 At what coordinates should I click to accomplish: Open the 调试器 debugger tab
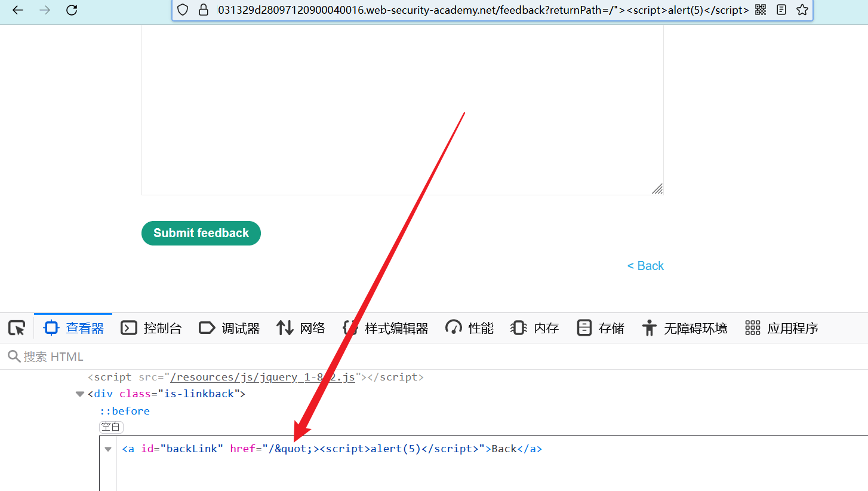click(229, 328)
